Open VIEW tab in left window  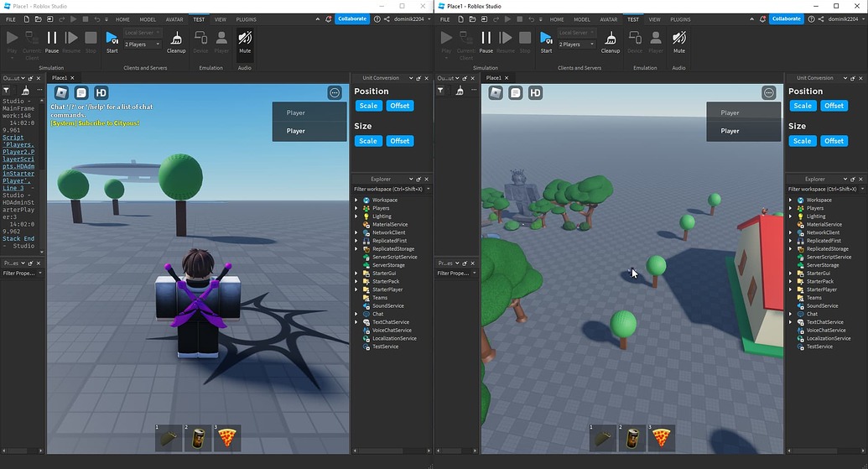click(x=221, y=19)
